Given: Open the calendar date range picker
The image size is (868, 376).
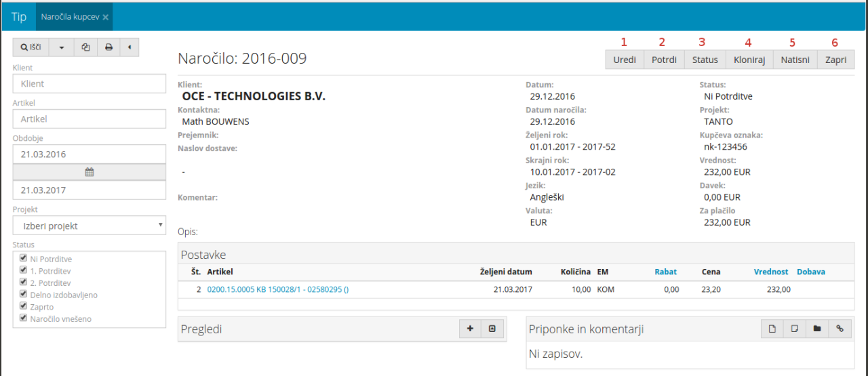Looking at the screenshot, I should point(89,172).
